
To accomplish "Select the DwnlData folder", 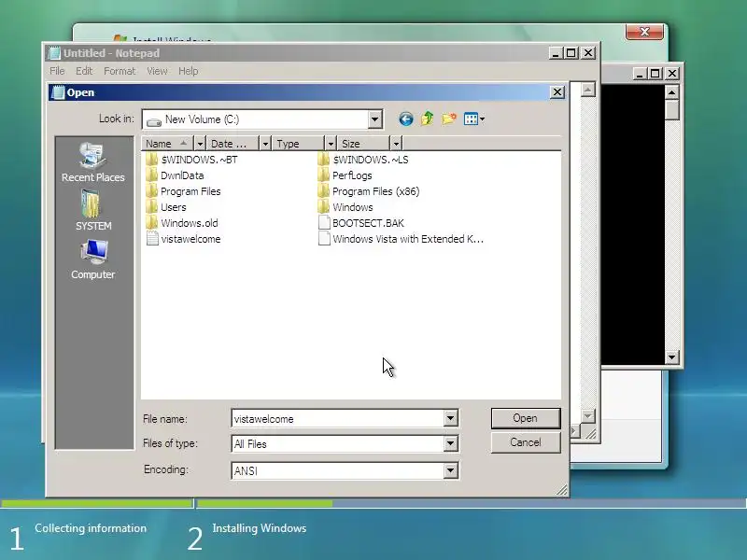I will point(175,175).
